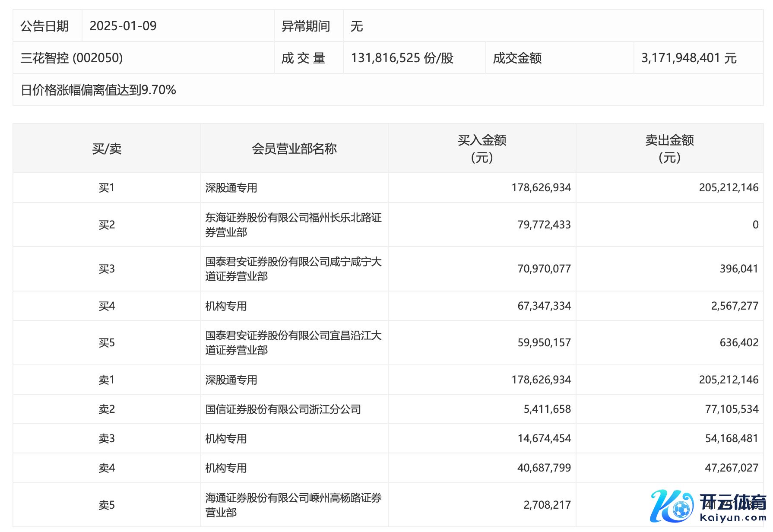Screen dimensions: 773x532
Task: Click 国泰君安 宜昌沿江大道 branch name
Action: pyautogui.click(x=293, y=342)
